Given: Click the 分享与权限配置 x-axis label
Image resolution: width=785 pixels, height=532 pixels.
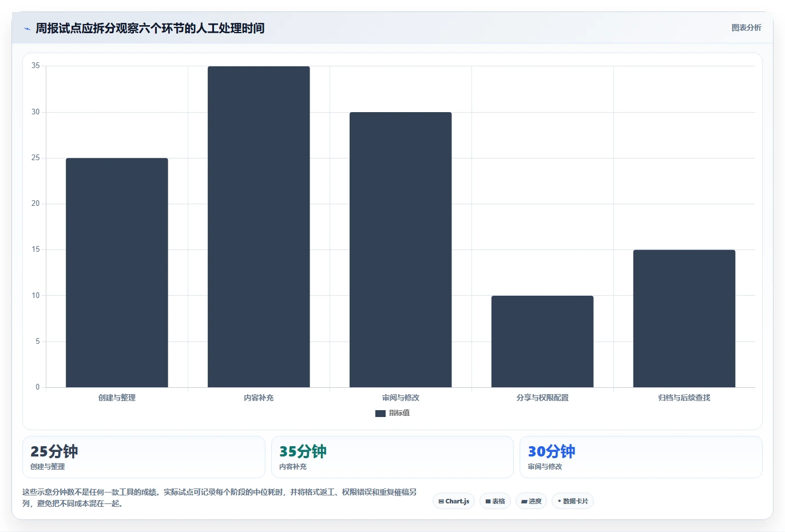Looking at the screenshot, I should [542, 398].
